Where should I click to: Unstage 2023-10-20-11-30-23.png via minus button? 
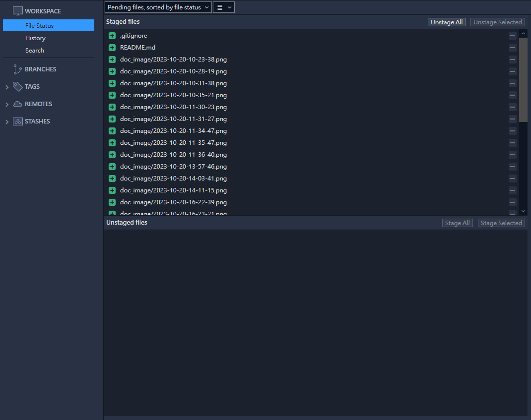point(512,107)
